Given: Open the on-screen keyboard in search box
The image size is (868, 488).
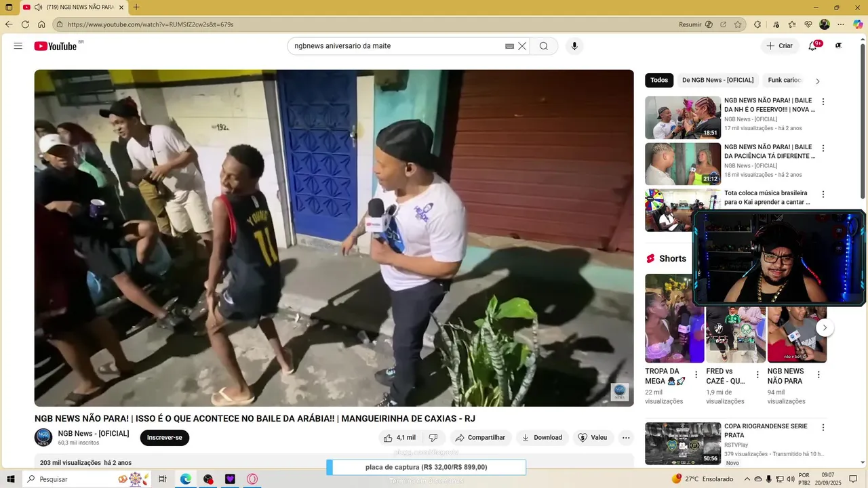Looking at the screenshot, I should (510, 46).
